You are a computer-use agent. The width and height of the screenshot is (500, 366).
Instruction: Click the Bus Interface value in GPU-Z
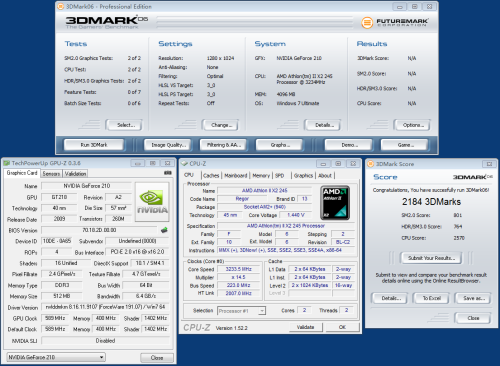tap(137, 252)
